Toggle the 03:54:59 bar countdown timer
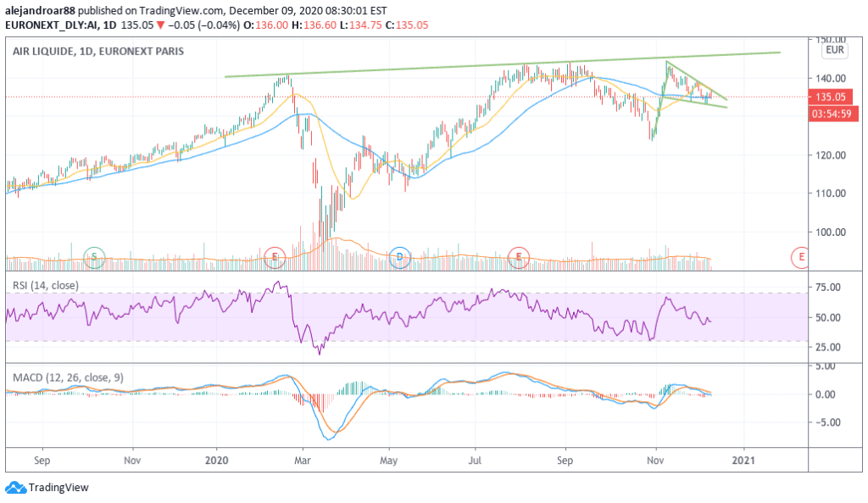Image resolution: width=868 pixels, height=503 pixels. tap(833, 111)
